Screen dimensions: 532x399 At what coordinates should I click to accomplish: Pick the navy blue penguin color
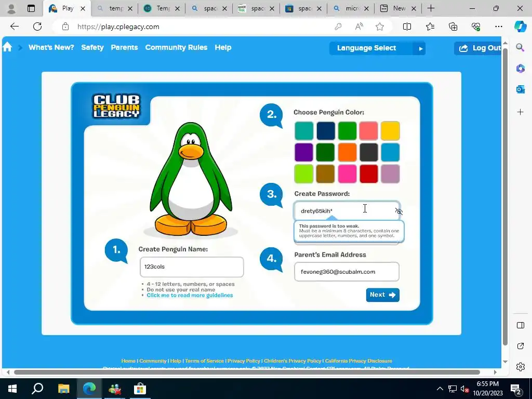pyautogui.click(x=325, y=131)
